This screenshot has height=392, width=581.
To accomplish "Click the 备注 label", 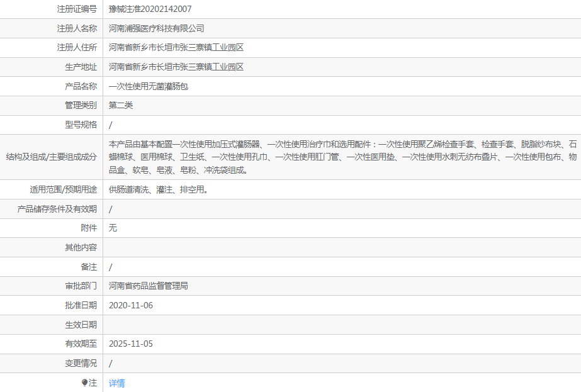I will pos(89,267).
